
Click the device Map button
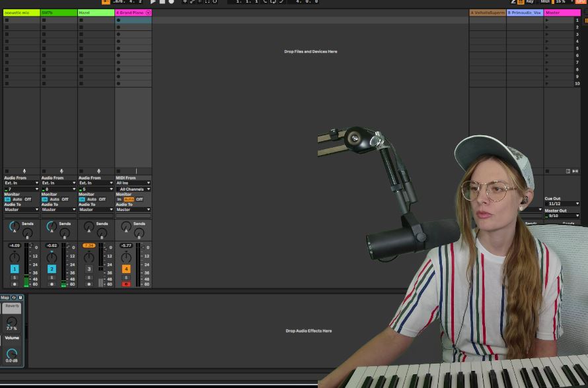coord(5,298)
